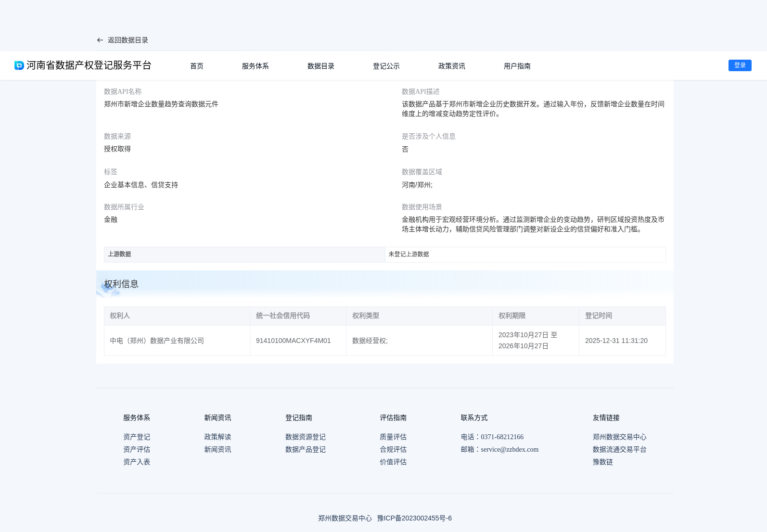
Task: Open 合规评估 footer link
Action: click(x=393, y=449)
